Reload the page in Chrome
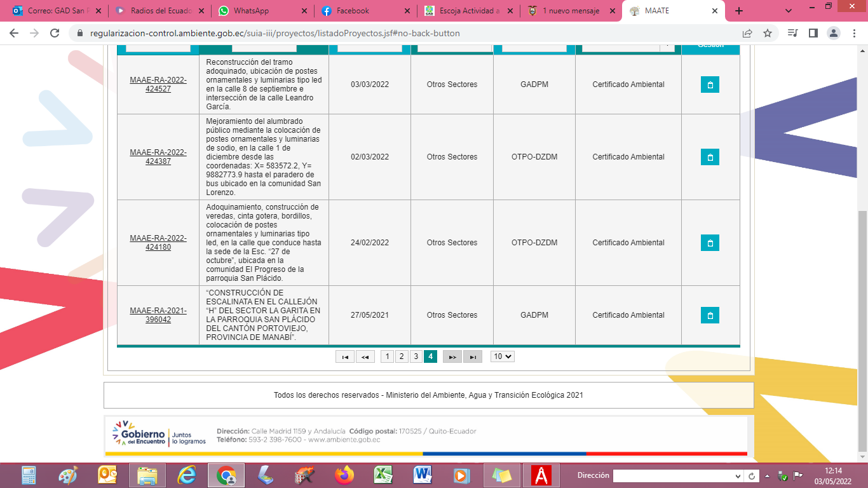 [x=55, y=33]
